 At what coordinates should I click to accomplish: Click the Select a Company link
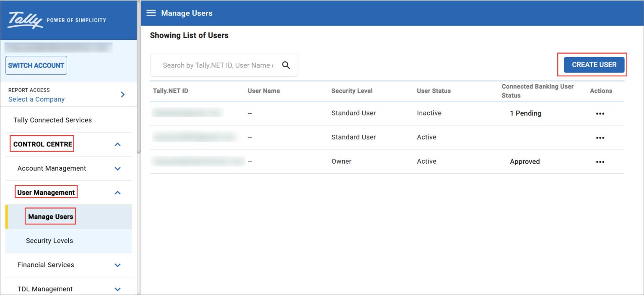point(36,99)
